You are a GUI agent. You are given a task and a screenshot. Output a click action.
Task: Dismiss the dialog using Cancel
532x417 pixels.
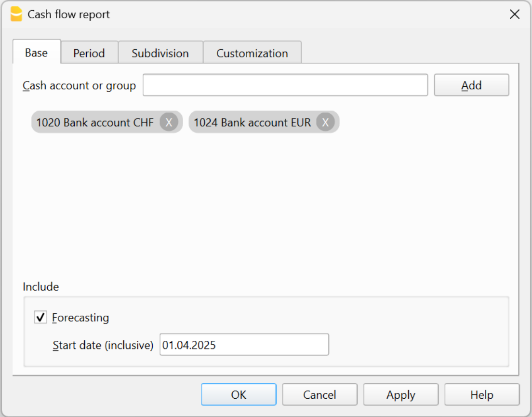click(x=319, y=394)
